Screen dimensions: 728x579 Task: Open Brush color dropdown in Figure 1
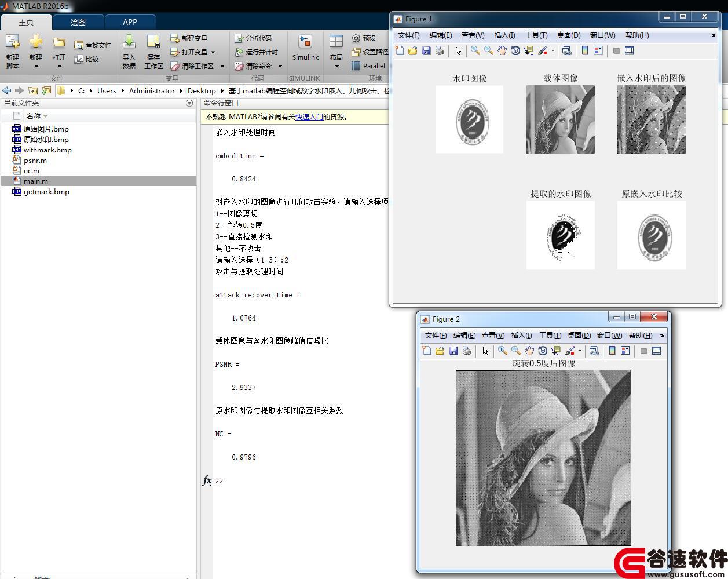(553, 51)
